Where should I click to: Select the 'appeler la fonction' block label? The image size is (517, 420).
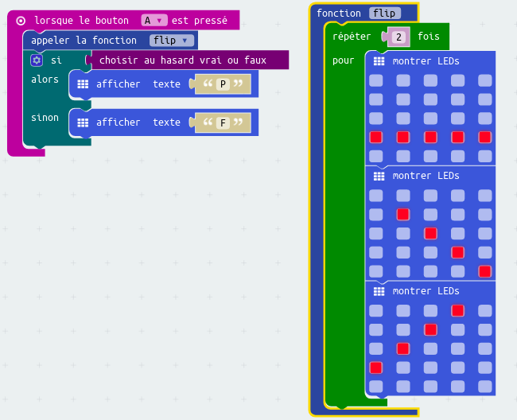[x=84, y=41]
